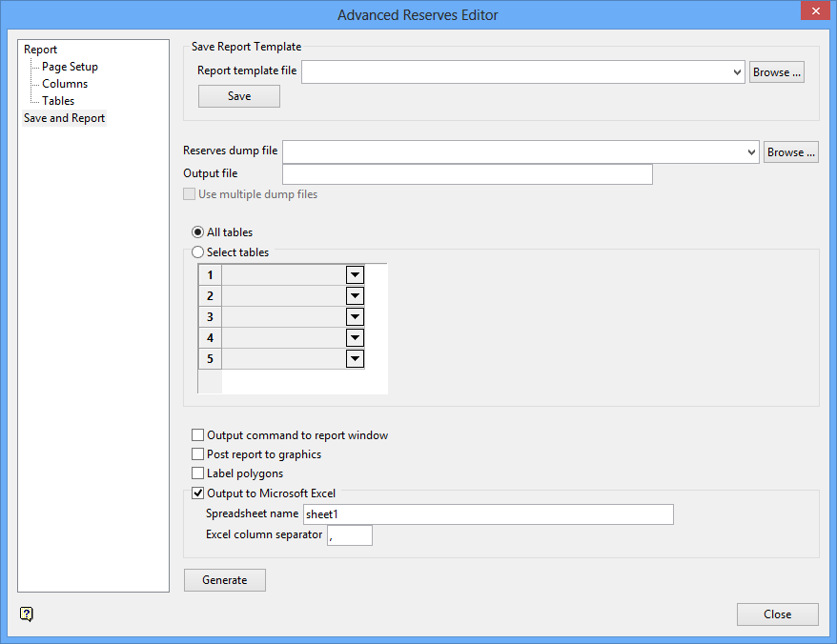Uncheck Output to Microsoft Excel
Viewport: 837px width, 644px height.
198,493
